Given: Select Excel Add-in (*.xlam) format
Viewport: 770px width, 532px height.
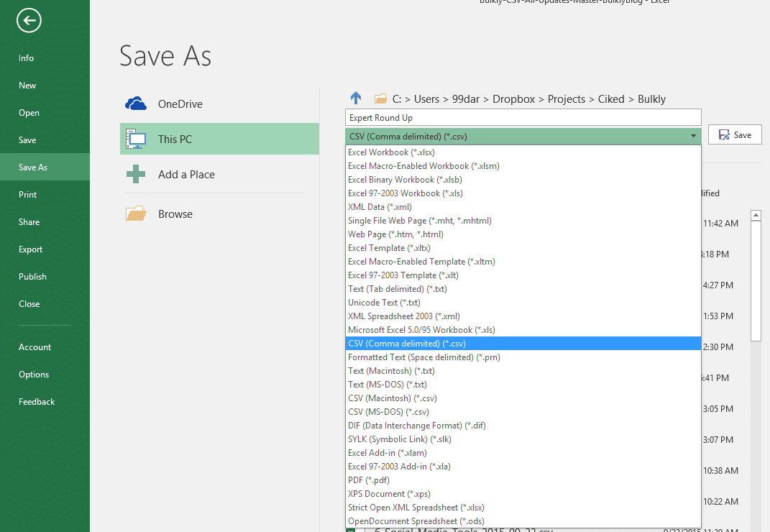Looking at the screenshot, I should pyautogui.click(x=523, y=453).
